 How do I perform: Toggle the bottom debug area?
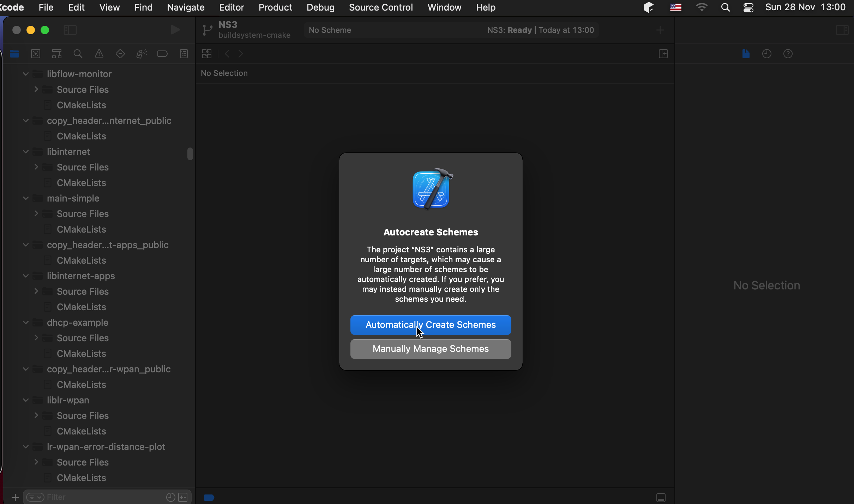(x=661, y=497)
